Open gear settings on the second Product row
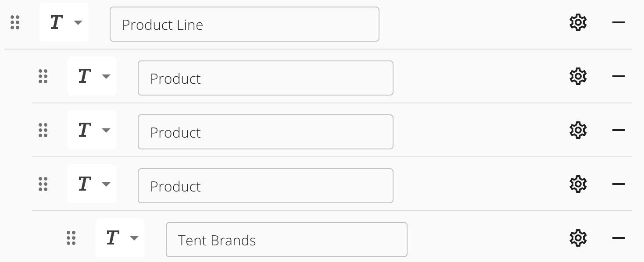Screen dimensions: 644x262 [578, 130]
